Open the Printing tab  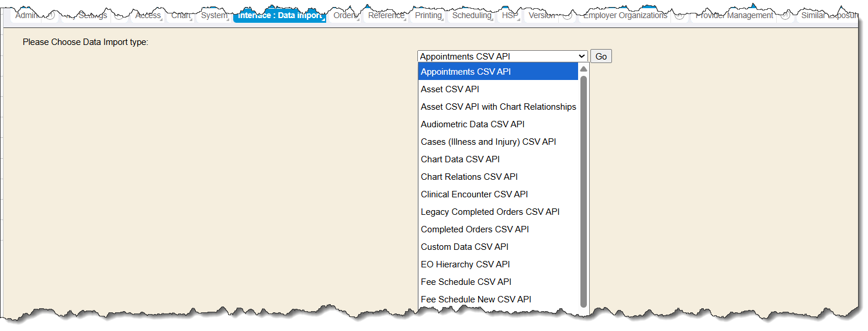point(428,16)
